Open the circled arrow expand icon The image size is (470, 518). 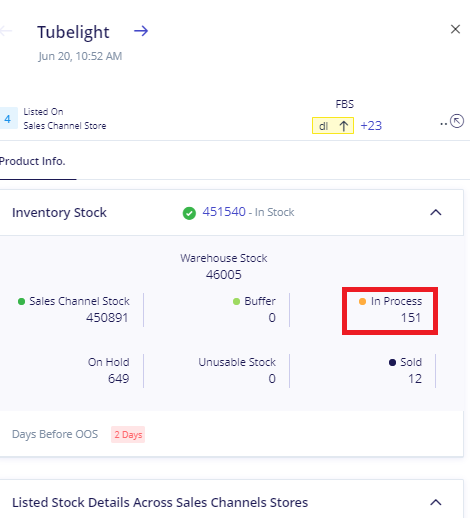pos(457,121)
